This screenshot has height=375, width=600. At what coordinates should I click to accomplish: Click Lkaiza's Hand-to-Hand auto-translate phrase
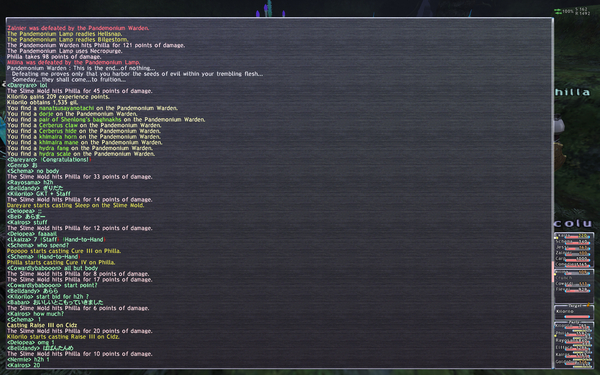[83, 240]
